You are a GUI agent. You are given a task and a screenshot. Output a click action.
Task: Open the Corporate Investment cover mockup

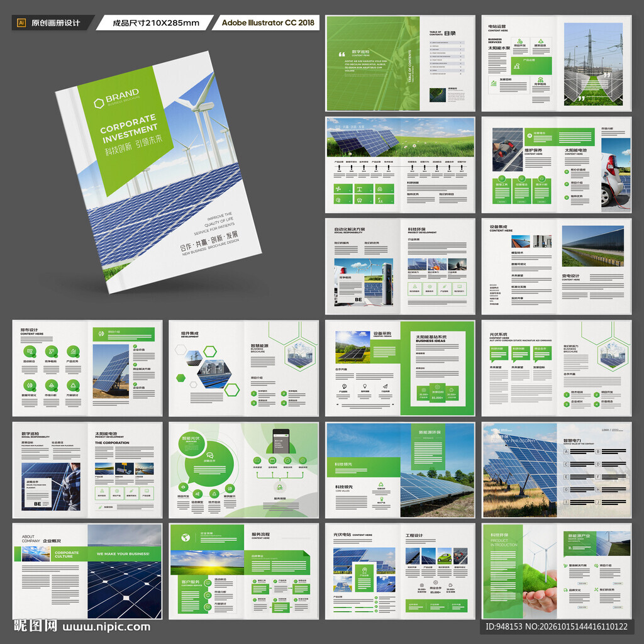pos(158,172)
